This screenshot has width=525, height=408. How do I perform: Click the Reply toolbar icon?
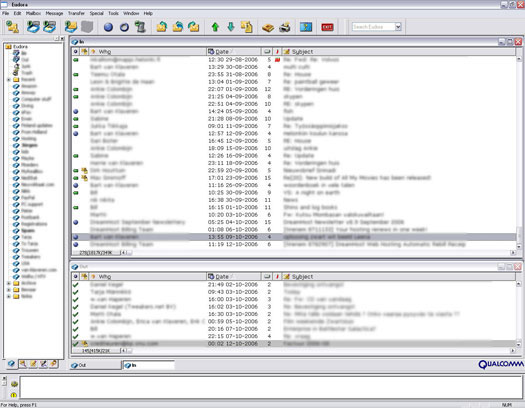click(162, 27)
